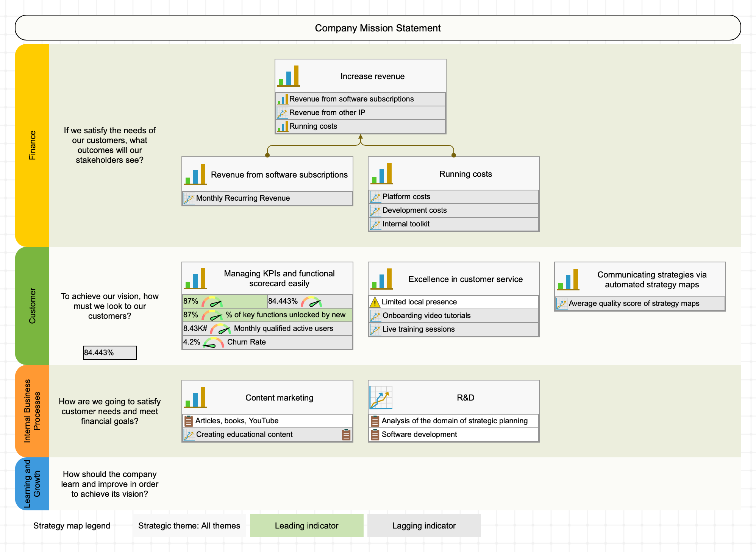Click the bar chart icon on Content marketing
756x552 pixels.
(195, 397)
